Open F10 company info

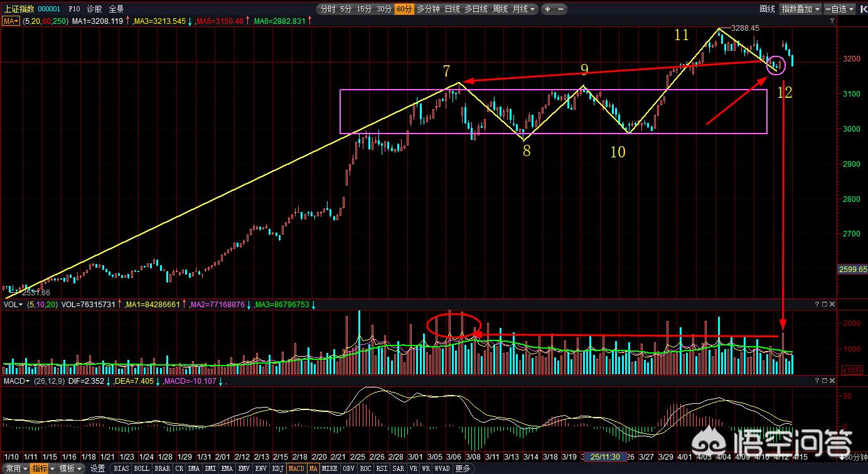[74, 9]
